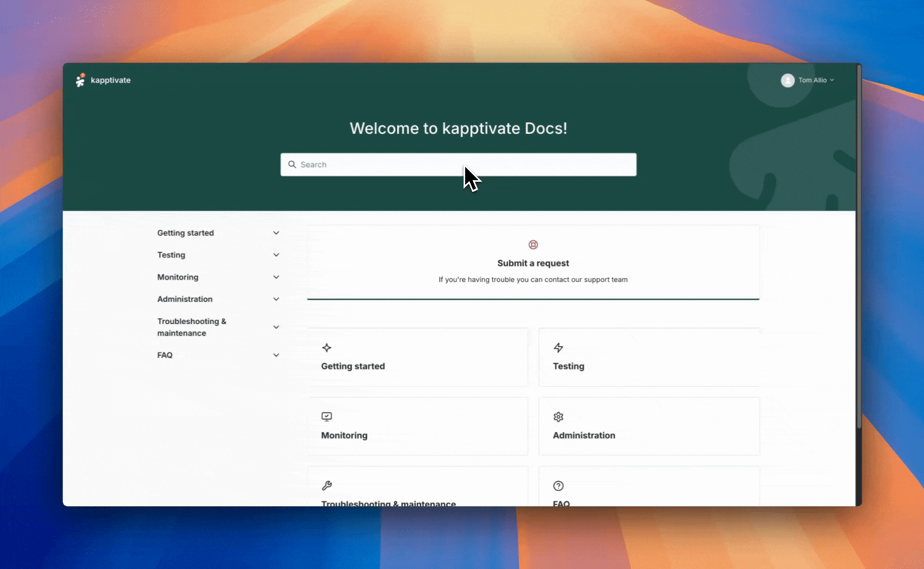Click the Welcome to kapptivate Docs! heading
The width and height of the screenshot is (924, 569).
tap(458, 128)
